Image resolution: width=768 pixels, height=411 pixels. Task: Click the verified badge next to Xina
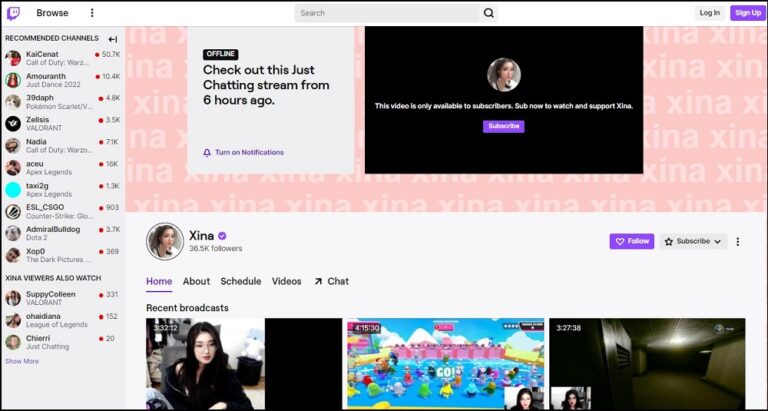click(x=222, y=236)
